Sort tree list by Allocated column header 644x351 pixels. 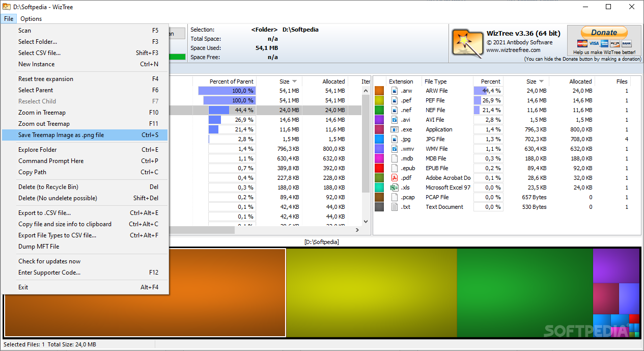click(325, 82)
